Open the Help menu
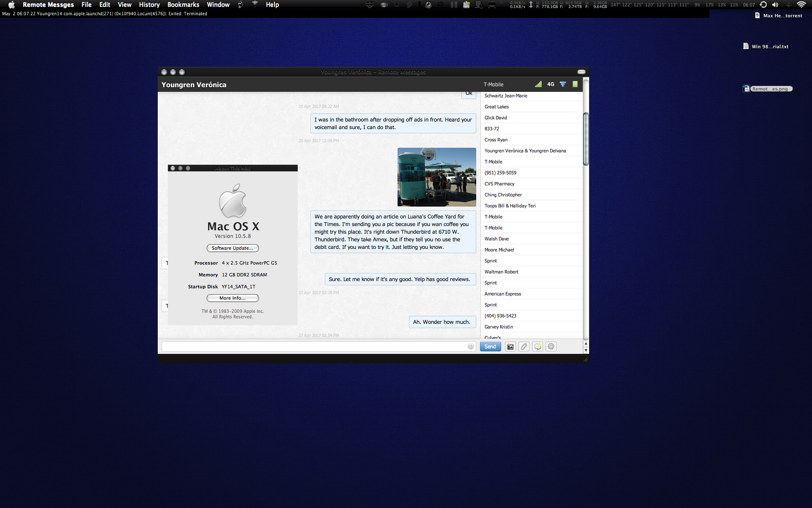 pyautogui.click(x=272, y=5)
